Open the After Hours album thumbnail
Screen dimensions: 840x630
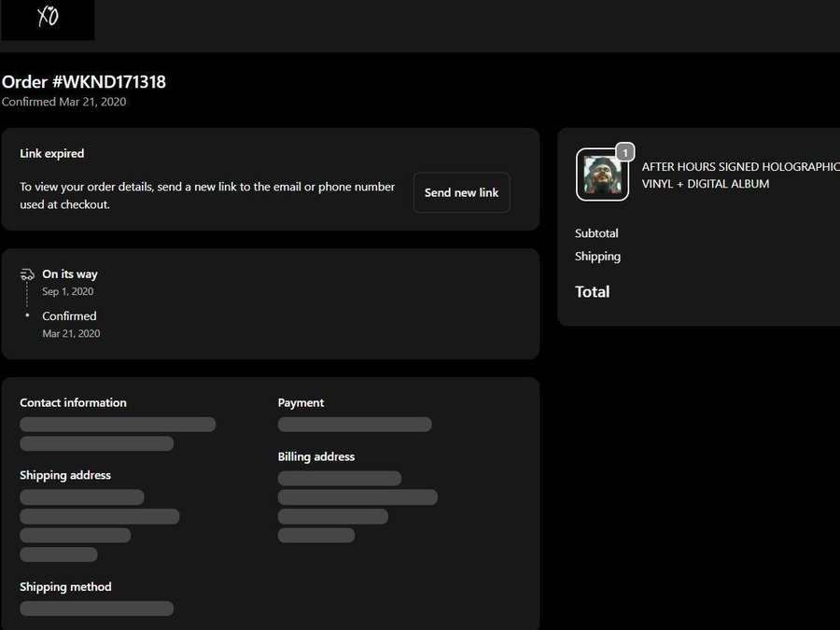(x=602, y=175)
